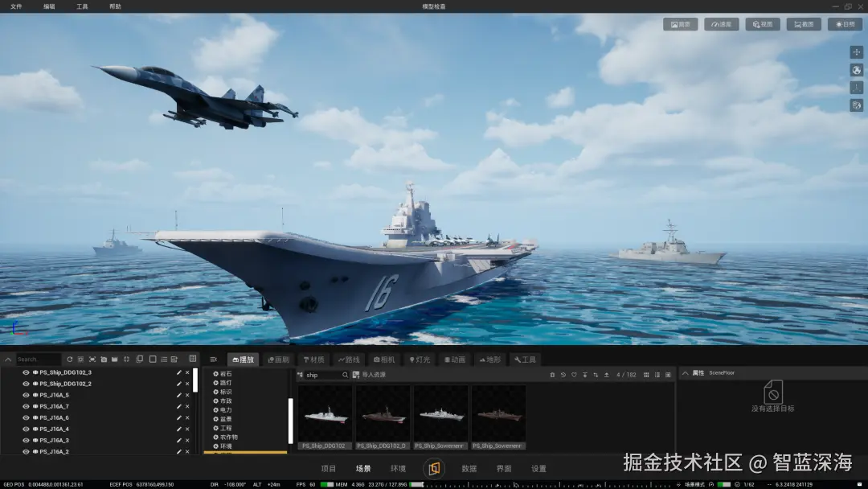Click the 日照 sunlight button

845,24
